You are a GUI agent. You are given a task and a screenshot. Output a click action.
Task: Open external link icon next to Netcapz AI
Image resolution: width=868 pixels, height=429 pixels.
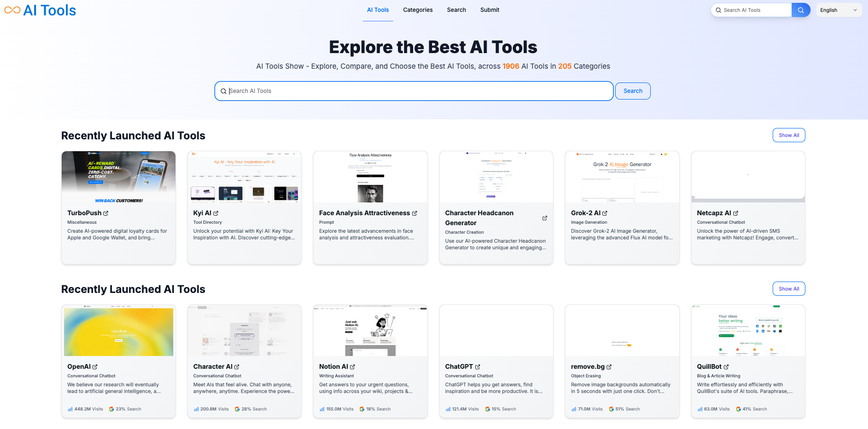736,213
